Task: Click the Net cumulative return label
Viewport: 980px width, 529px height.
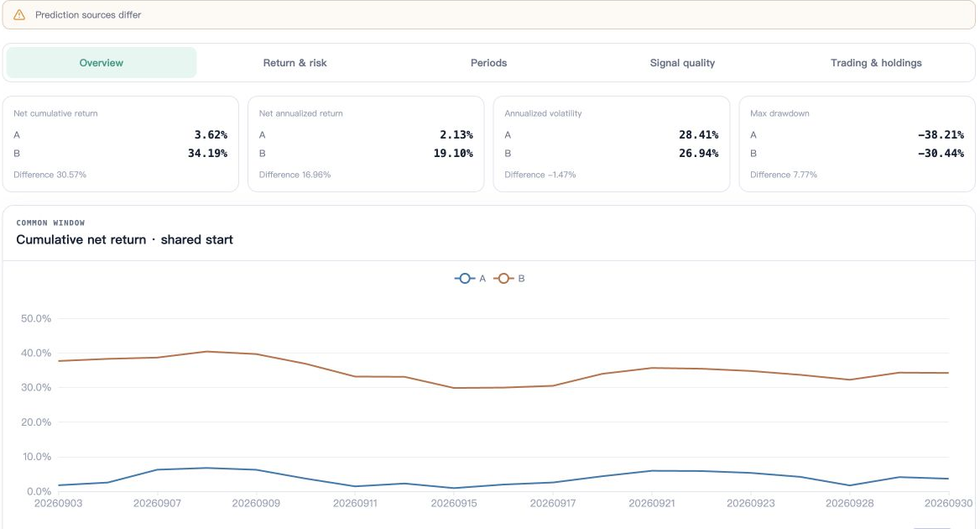Action: (55, 113)
